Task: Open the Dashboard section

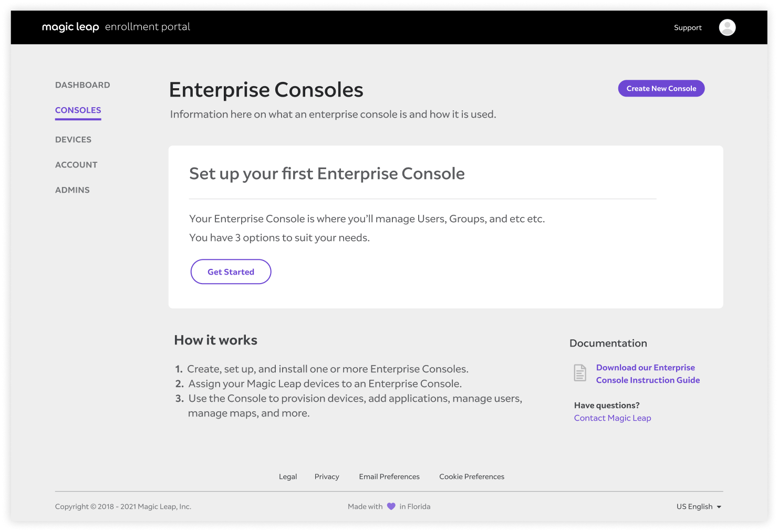Action: coord(82,85)
